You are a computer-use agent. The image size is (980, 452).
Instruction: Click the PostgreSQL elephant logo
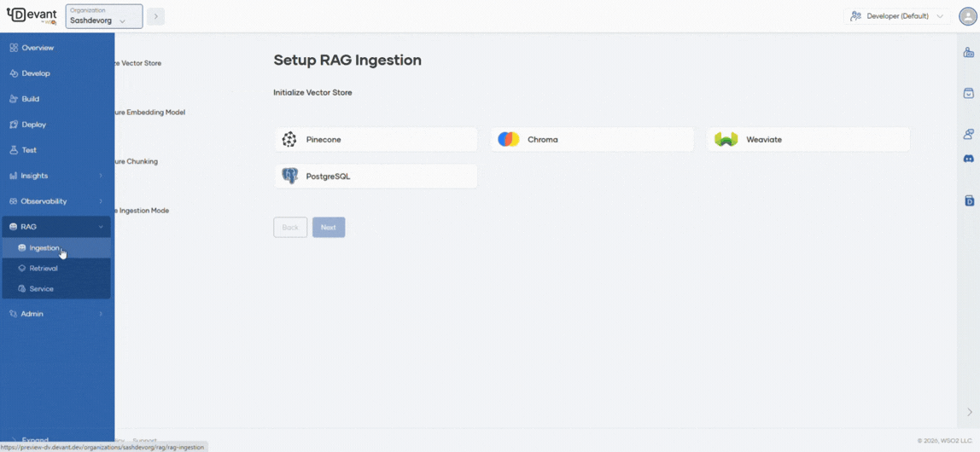290,177
